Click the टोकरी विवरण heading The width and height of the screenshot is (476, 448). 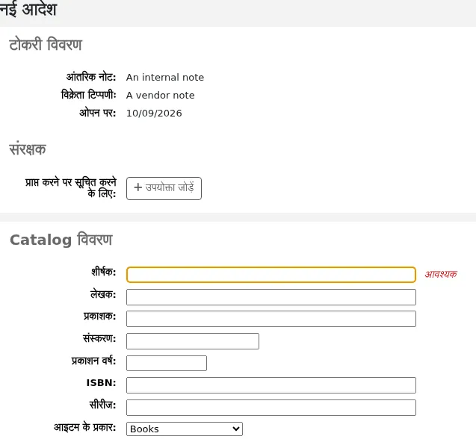[x=46, y=45]
